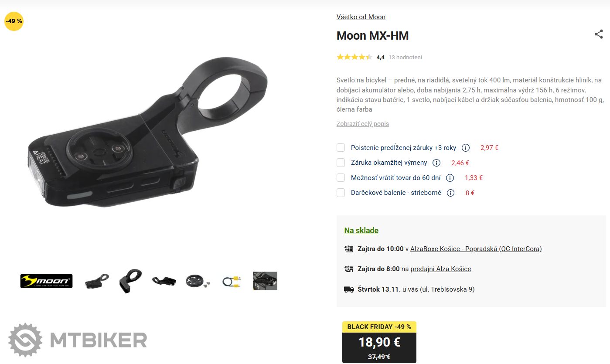This screenshot has height=364, width=610.
Task: Open info icon for 60-day return option
Action: [450, 178]
